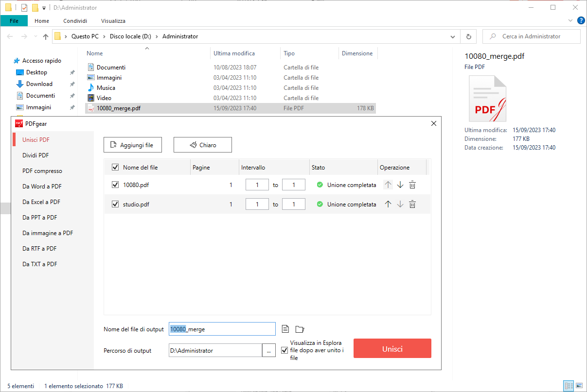Open the Visualizza ribbon tab
Image resolution: width=587 pixels, height=392 pixels.
(113, 21)
